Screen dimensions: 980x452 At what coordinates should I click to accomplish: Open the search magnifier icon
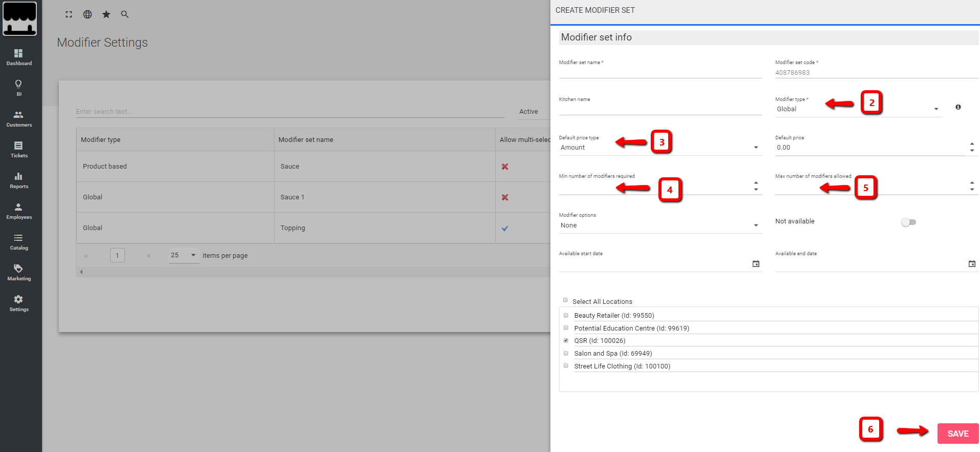(x=124, y=14)
